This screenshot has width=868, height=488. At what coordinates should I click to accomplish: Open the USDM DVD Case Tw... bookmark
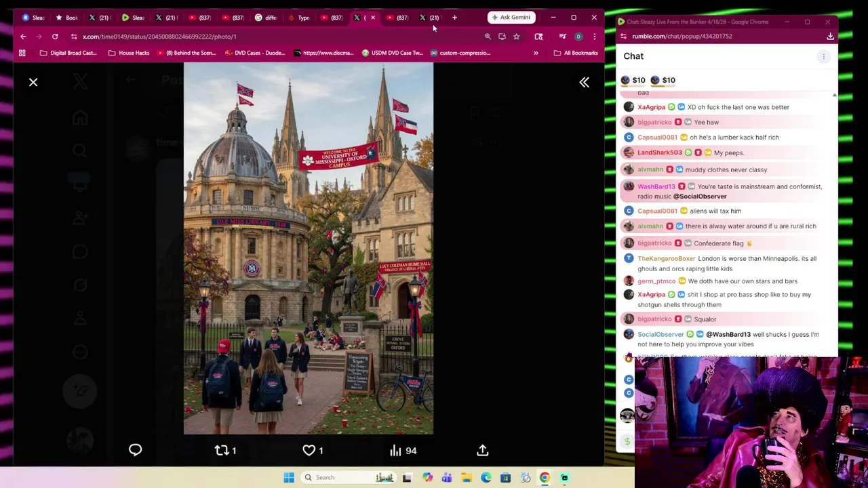393,53
